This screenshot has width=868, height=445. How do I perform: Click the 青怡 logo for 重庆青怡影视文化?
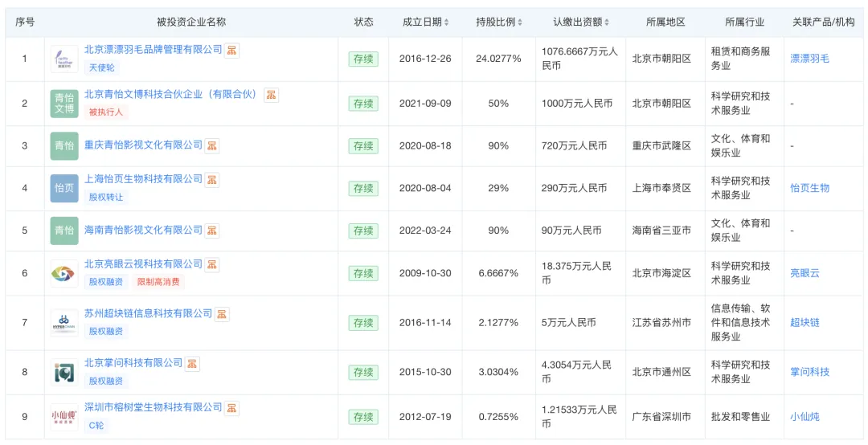tap(64, 146)
